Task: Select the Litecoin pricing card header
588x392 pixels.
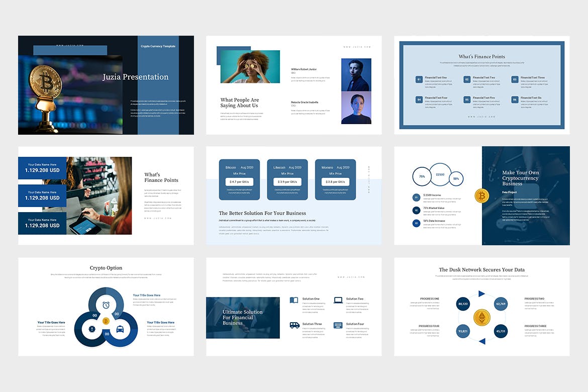Action: 287,167
